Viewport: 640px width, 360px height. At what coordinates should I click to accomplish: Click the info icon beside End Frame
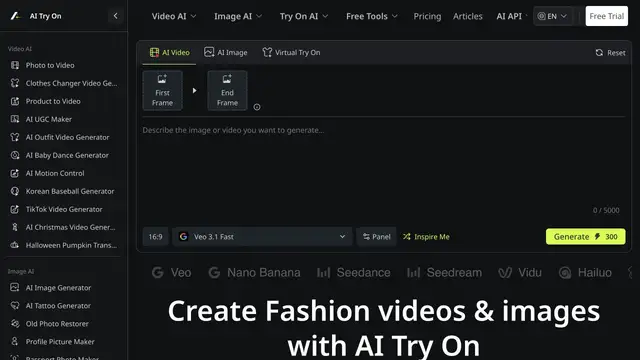click(x=257, y=107)
